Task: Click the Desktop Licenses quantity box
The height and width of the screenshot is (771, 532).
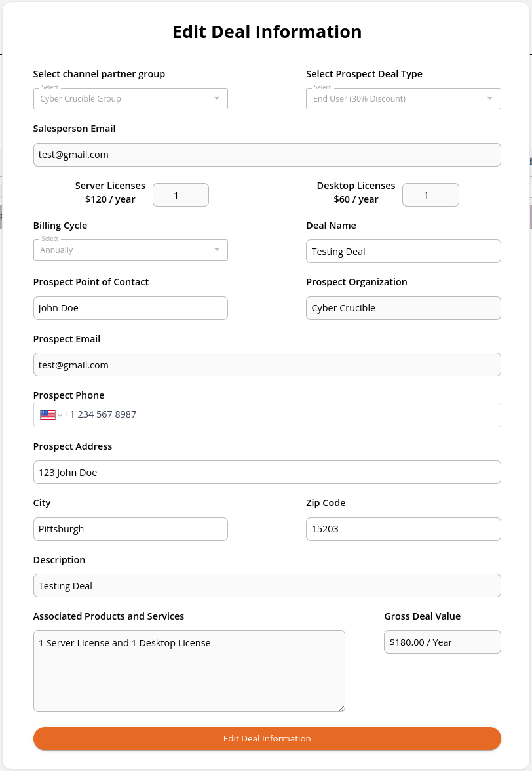Action: [431, 195]
